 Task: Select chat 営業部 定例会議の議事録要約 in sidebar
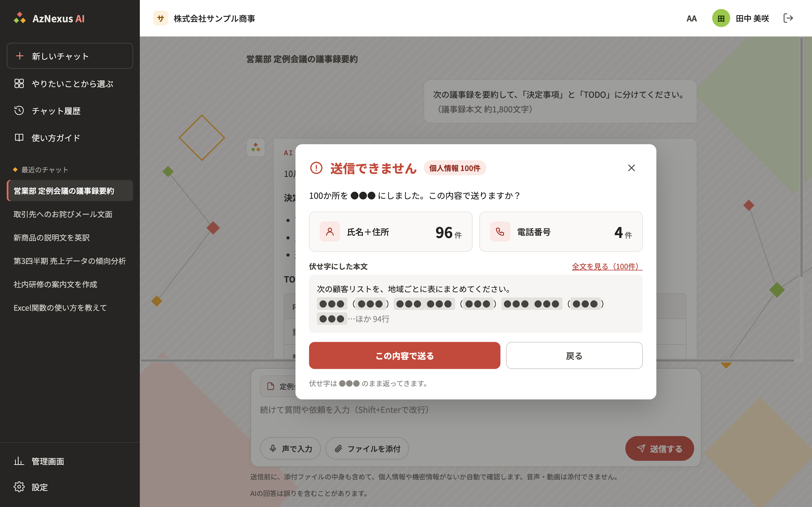(70, 191)
